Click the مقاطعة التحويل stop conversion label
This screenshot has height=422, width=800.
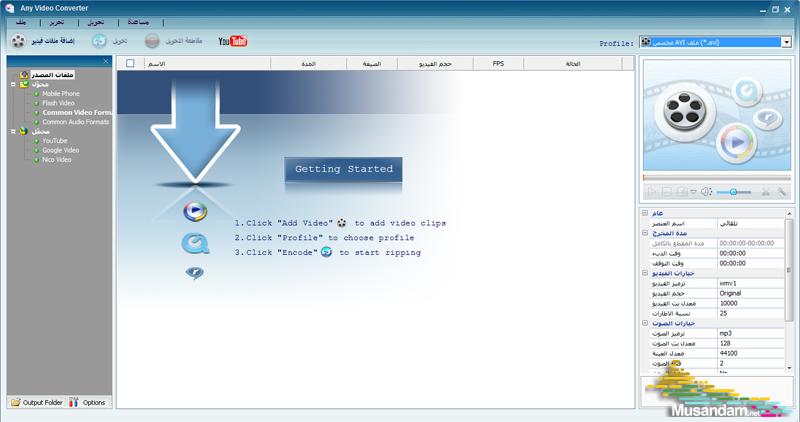click(184, 41)
